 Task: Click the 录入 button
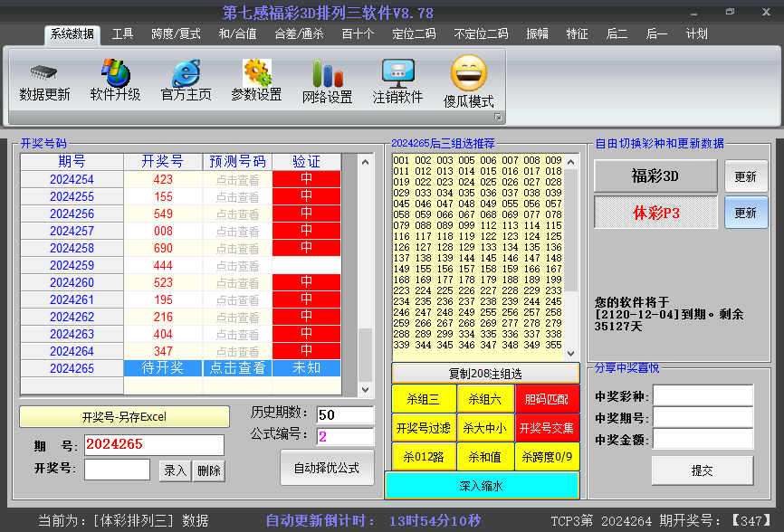click(175, 470)
